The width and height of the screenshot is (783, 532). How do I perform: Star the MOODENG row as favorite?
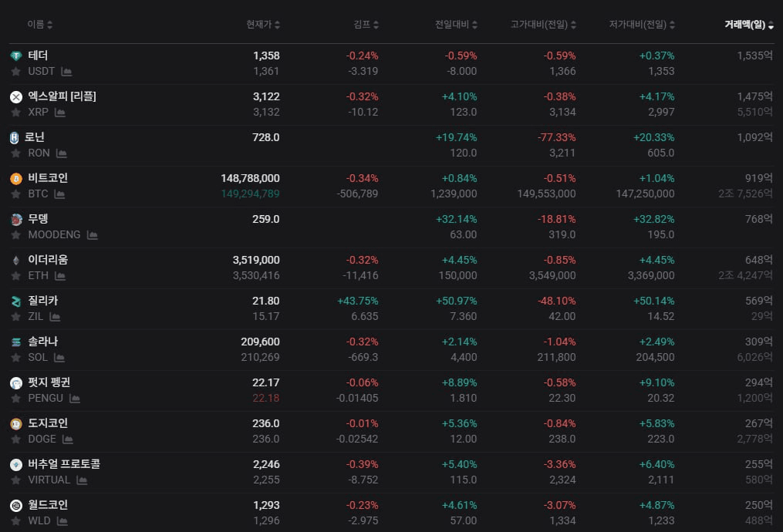click(16, 236)
